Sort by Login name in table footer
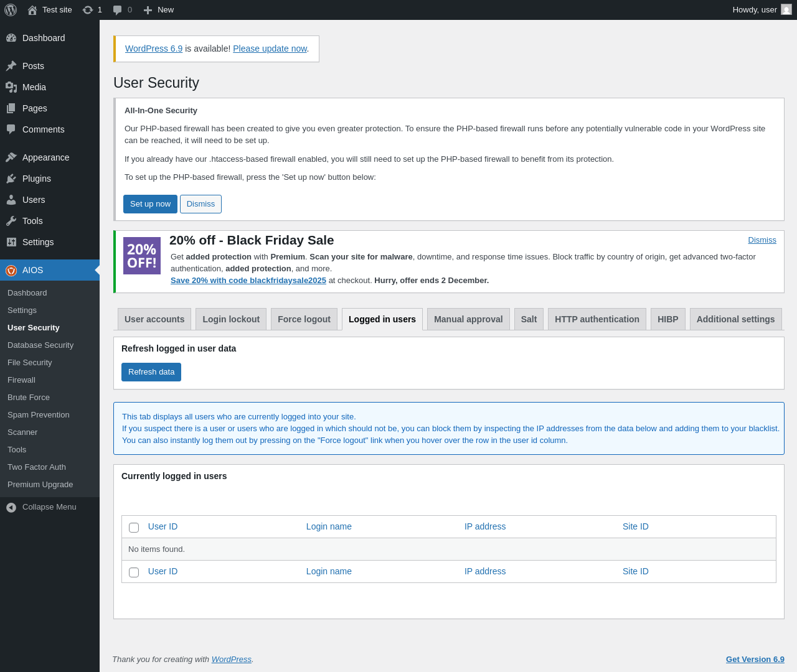The image size is (797, 672). [329, 571]
